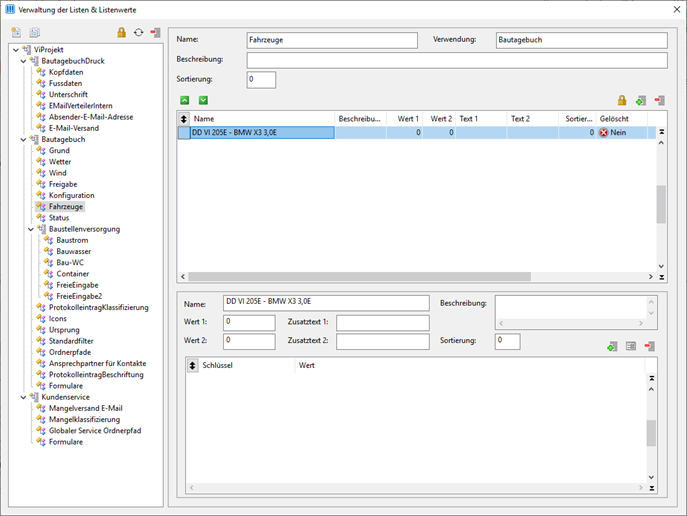Click the edit key table icon
The height and width of the screenshot is (516, 687).
click(631, 346)
